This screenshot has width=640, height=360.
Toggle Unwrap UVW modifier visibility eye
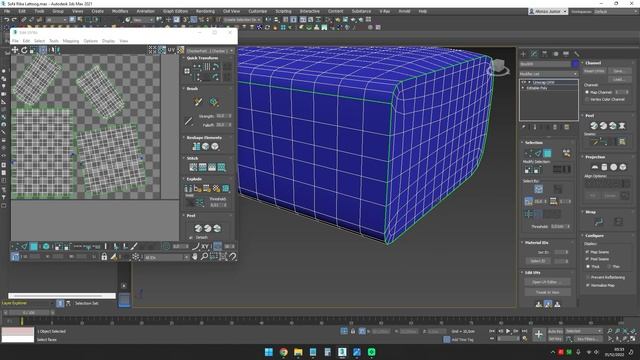[x=525, y=82]
